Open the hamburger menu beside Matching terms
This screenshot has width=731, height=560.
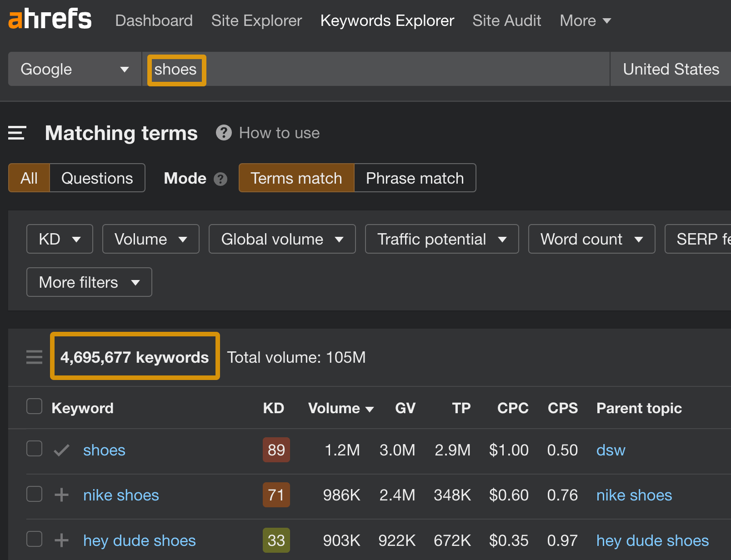(x=17, y=133)
